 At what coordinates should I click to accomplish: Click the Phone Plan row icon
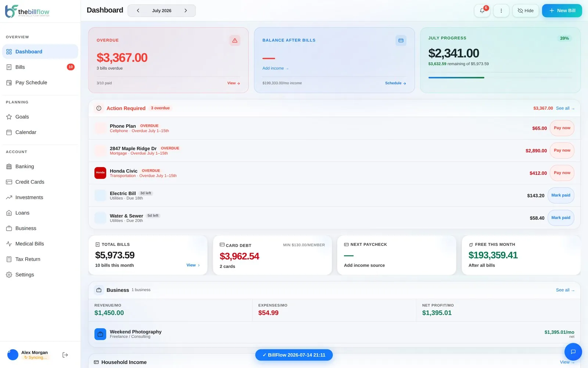100,128
